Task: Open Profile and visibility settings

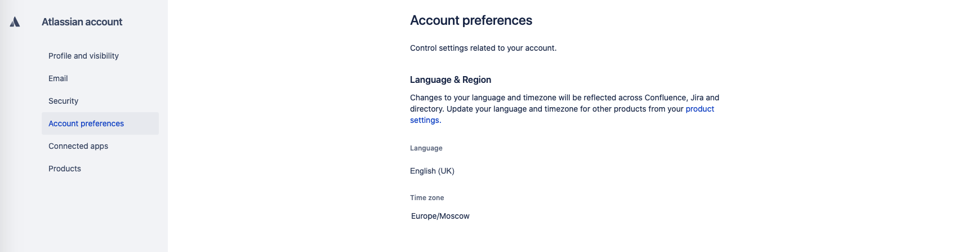Action: point(83,56)
